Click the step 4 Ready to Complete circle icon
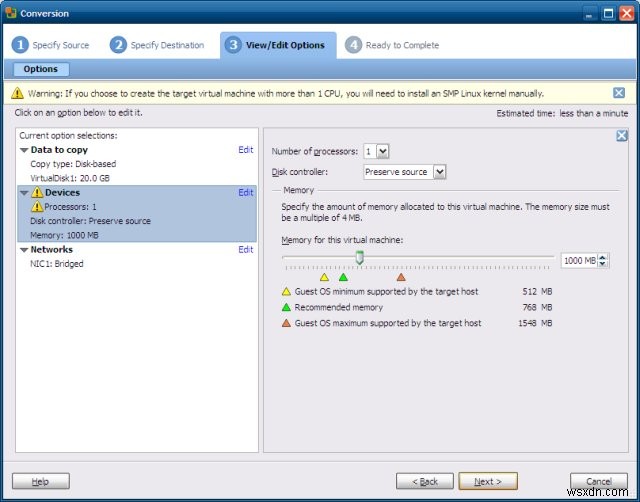Screen dimensions: 640x502 coord(353,45)
